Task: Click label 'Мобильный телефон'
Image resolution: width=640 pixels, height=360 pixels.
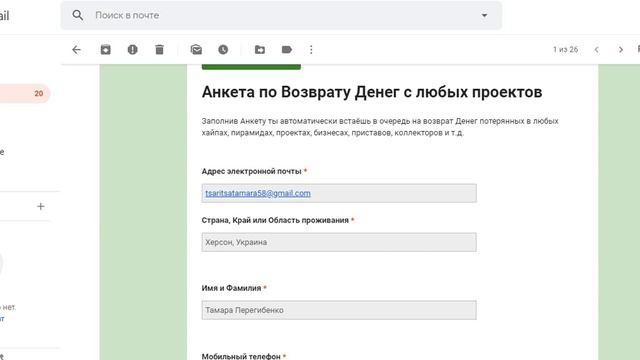Action: pos(241,356)
